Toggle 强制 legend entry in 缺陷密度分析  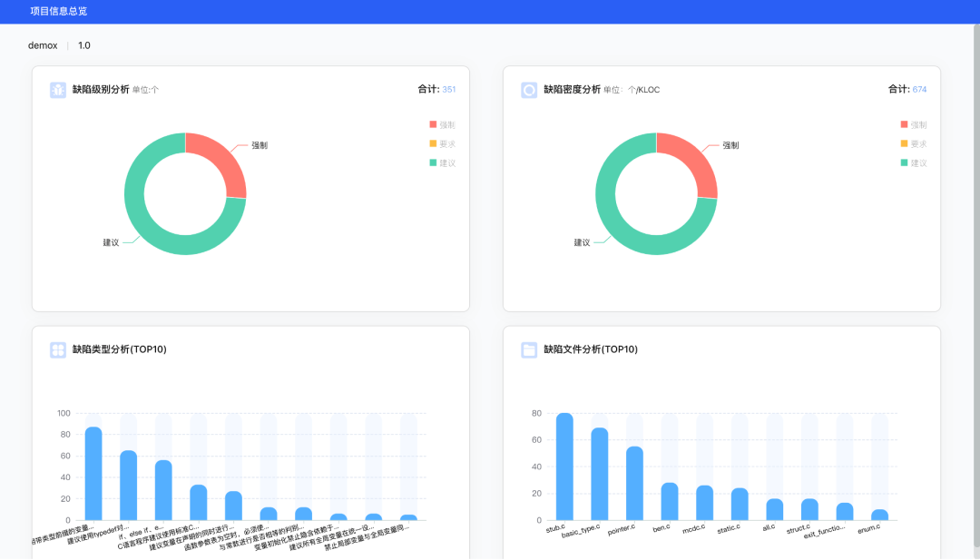[x=913, y=125]
